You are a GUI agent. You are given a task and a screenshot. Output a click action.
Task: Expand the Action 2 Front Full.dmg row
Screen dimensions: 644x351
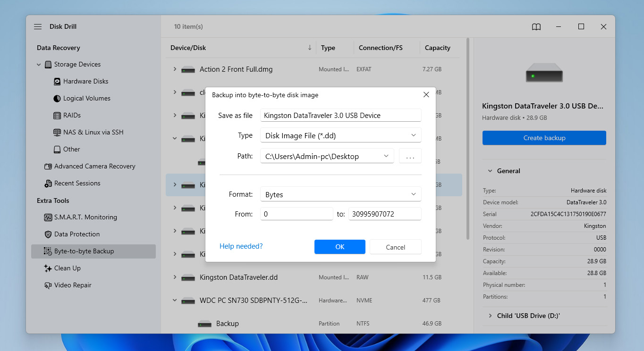tap(175, 69)
